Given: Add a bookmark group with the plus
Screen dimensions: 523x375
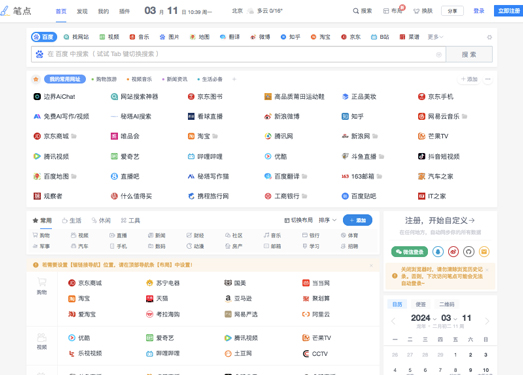Looking at the screenshot, I should click(234, 79).
